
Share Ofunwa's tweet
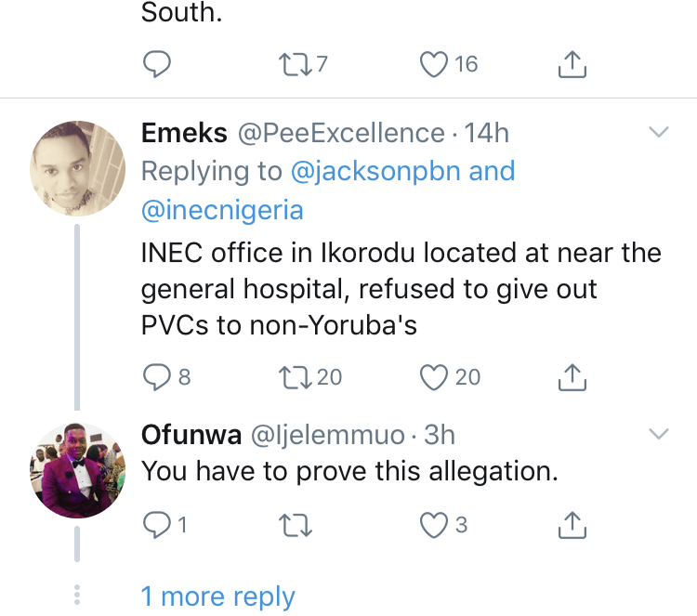point(572,525)
